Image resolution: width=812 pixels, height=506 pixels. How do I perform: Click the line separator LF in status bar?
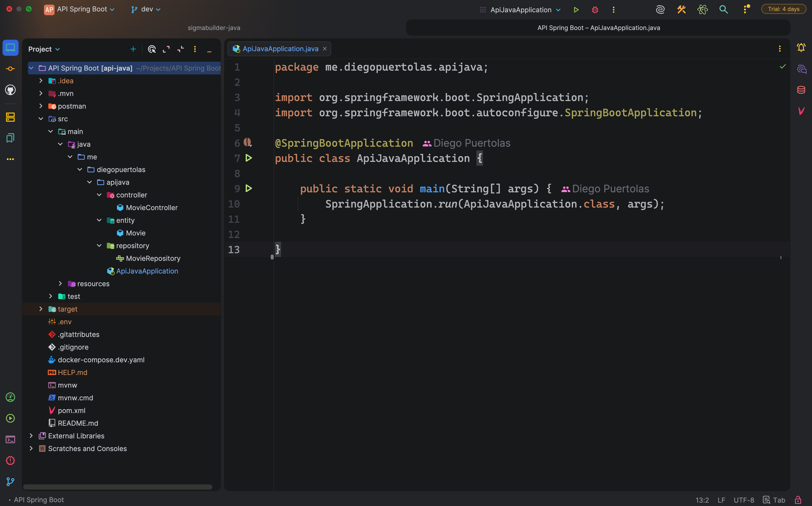tap(721, 500)
